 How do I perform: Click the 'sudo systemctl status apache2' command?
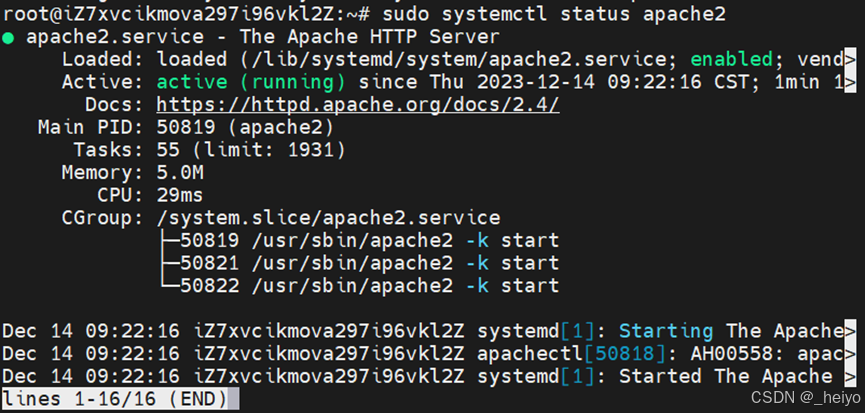(554, 14)
